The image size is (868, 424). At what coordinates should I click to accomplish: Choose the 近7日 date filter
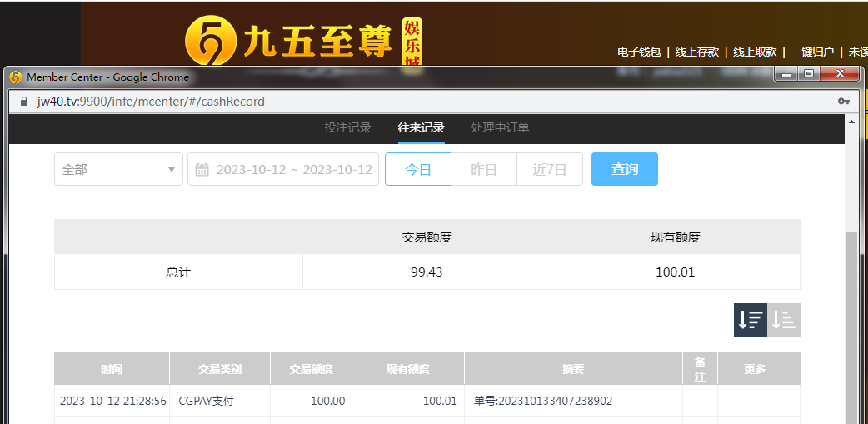[550, 169]
